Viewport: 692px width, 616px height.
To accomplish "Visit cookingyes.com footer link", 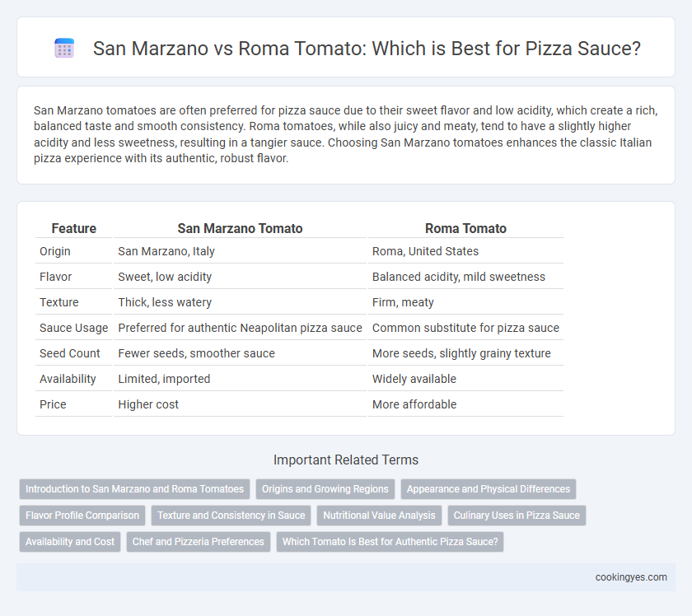I will point(631,577).
